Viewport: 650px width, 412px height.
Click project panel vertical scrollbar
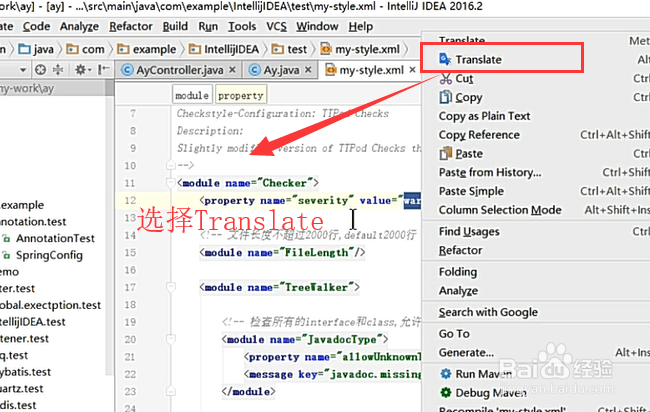[109, 228]
